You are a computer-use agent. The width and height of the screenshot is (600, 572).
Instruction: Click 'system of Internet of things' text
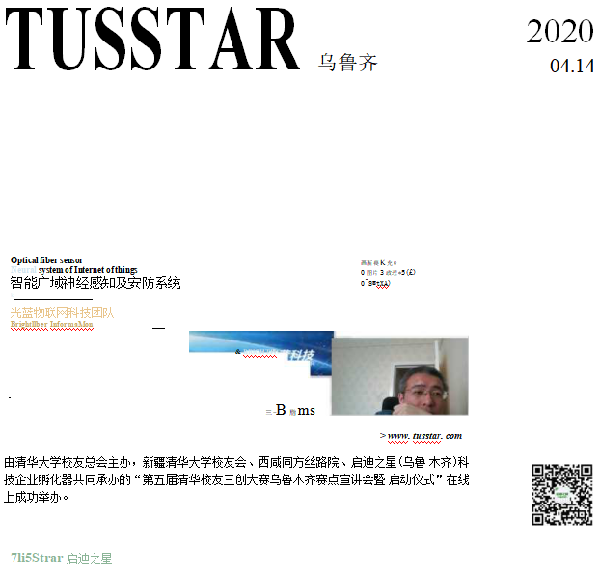click(x=88, y=270)
